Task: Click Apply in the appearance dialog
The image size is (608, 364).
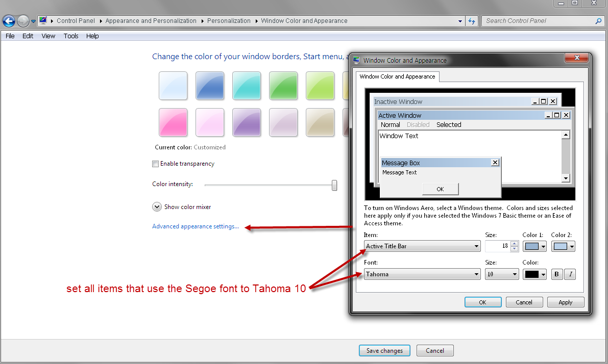Action: tap(565, 302)
